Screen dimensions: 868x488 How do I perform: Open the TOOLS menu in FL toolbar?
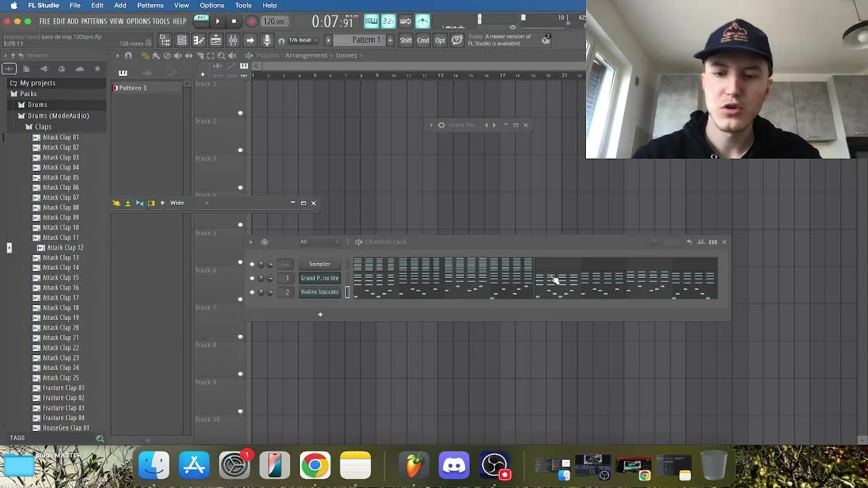point(161,22)
